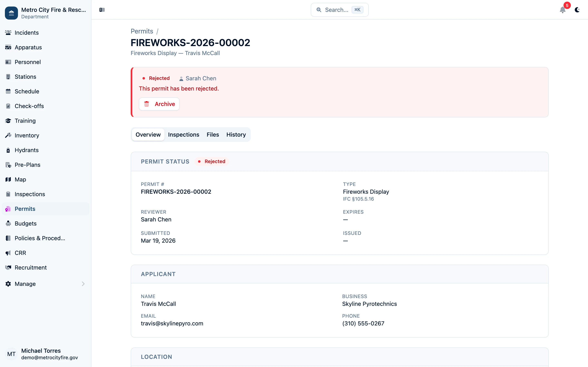Click inside the Search field

pyautogui.click(x=339, y=10)
